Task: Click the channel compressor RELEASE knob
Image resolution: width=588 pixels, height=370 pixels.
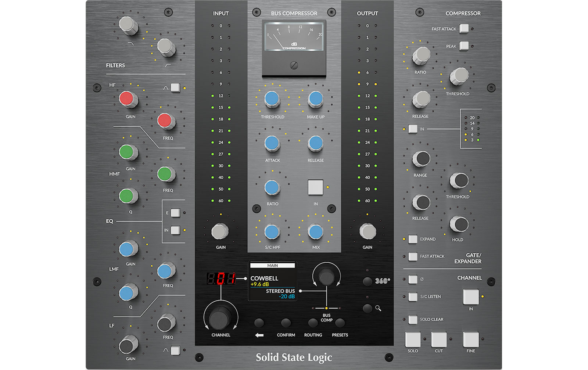Action: [421, 99]
